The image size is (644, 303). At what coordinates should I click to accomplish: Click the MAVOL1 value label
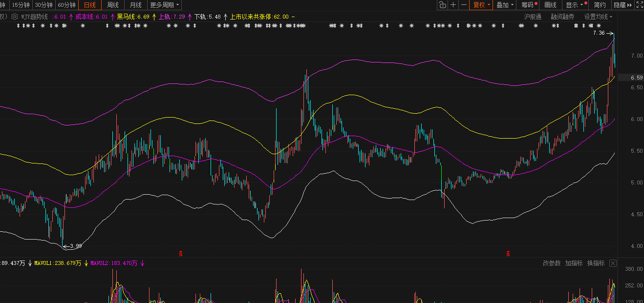(58, 263)
